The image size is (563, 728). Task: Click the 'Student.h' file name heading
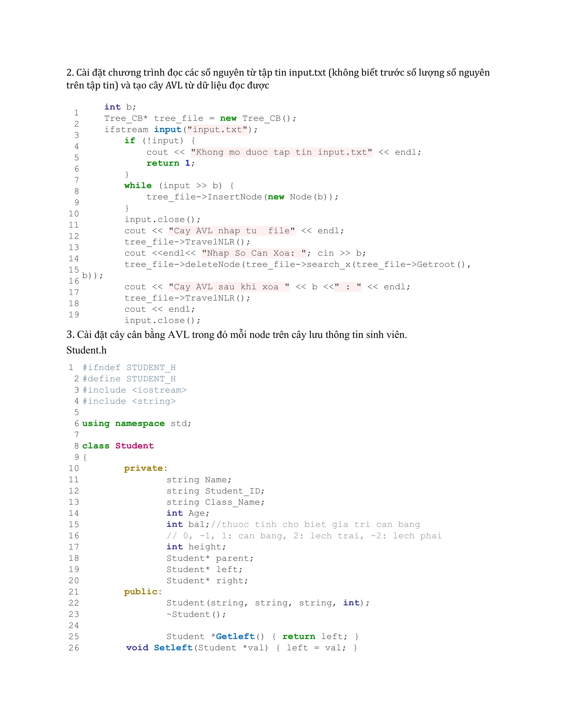coord(86,350)
